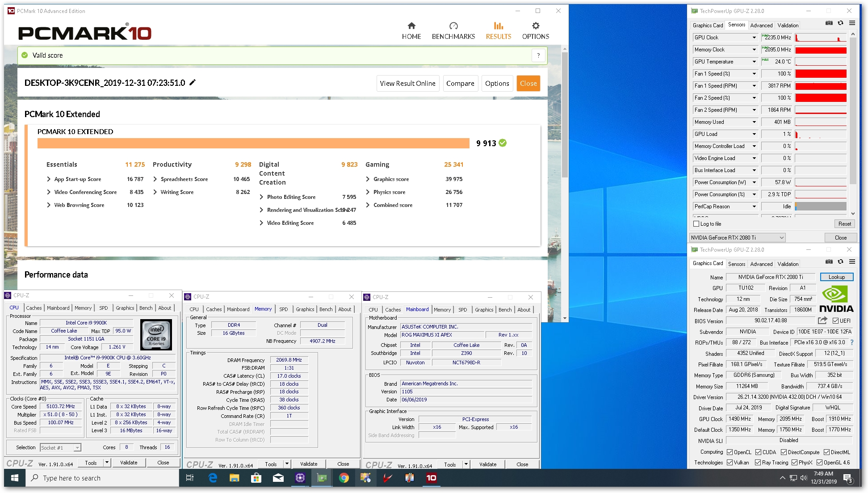Launch Microsoft Edge from taskbar
868x493 pixels.
[213, 478]
